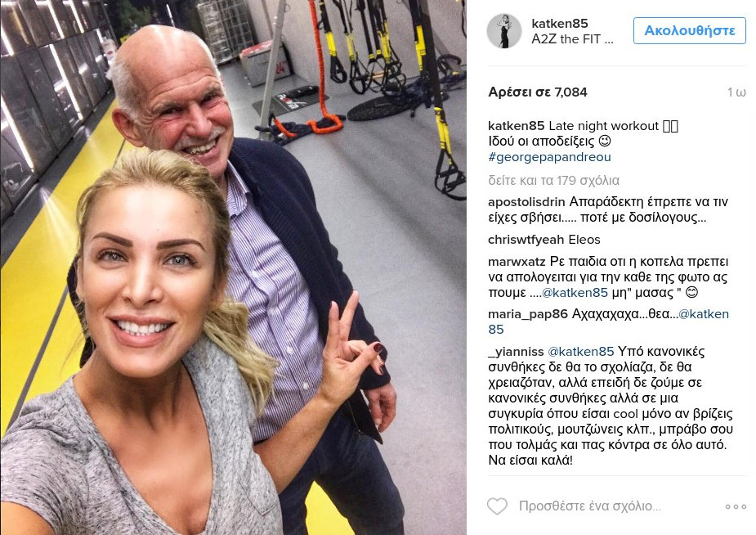Open the katken85 username header link

560,23
